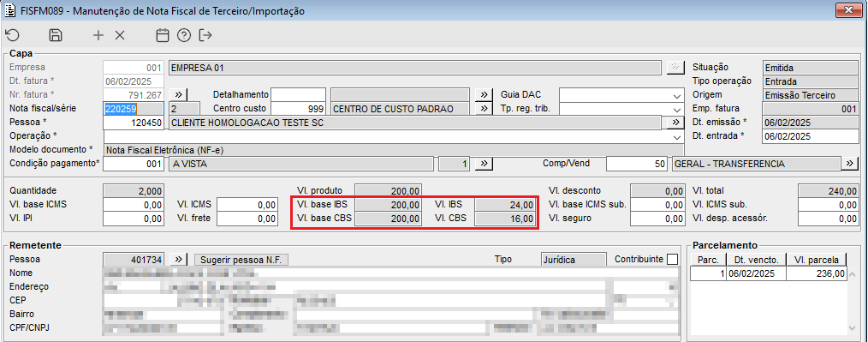This screenshot has height=342, width=868.
Task: Click the X delete-record toolbar icon
Action: [x=120, y=35]
